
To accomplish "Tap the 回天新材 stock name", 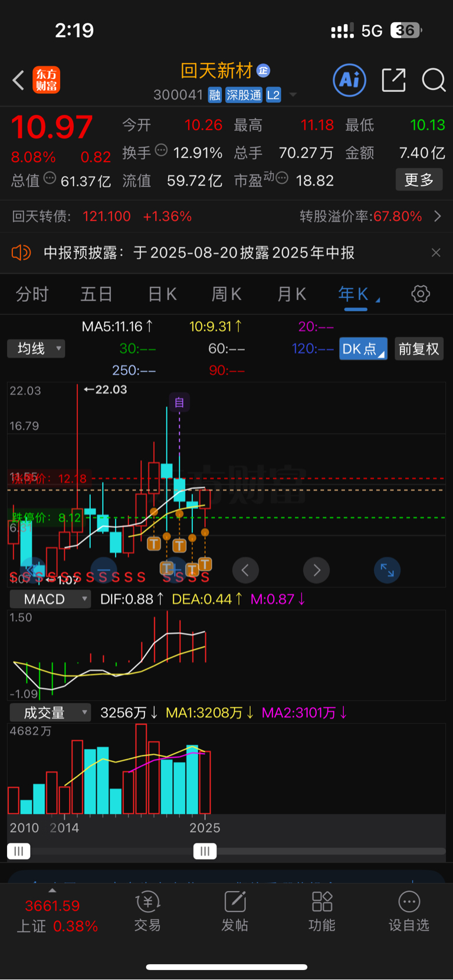I will (216, 71).
